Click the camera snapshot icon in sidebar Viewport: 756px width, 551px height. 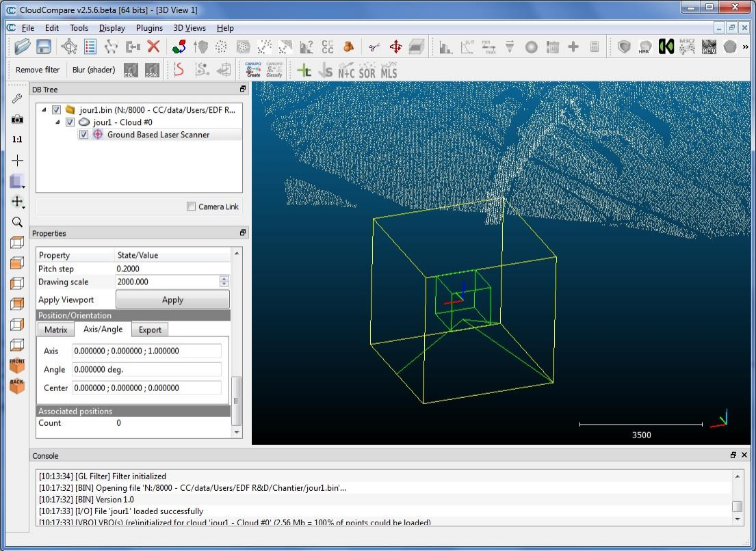17,119
